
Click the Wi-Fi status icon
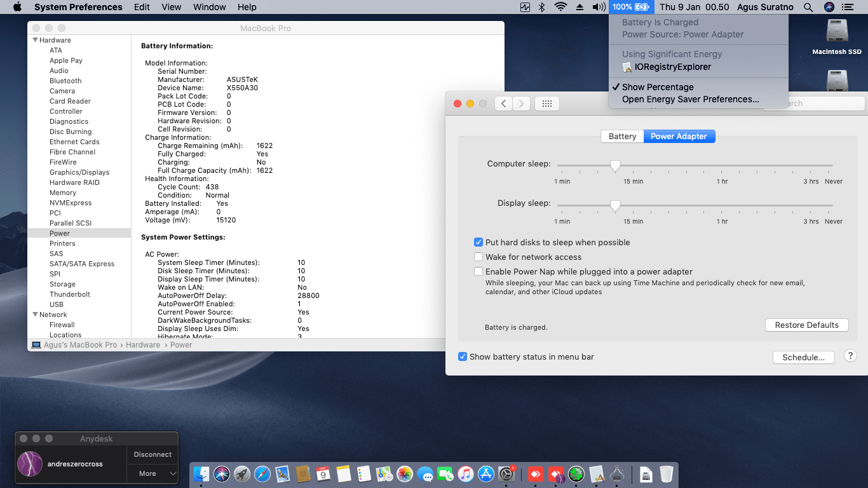560,7
